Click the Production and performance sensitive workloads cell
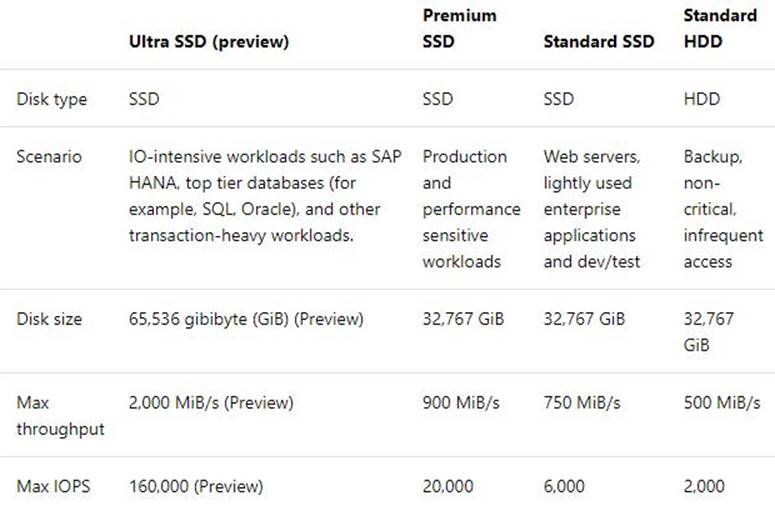 click(471, 209)
